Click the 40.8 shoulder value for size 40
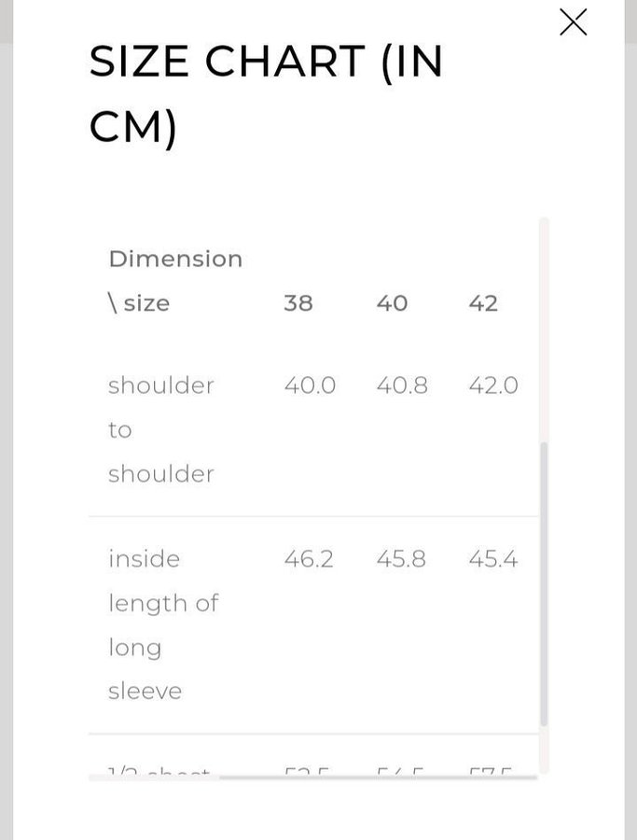 402,385
